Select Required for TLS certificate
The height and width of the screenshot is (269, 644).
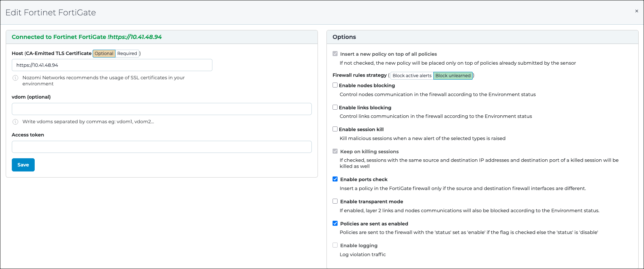click(x=127, y=54)
